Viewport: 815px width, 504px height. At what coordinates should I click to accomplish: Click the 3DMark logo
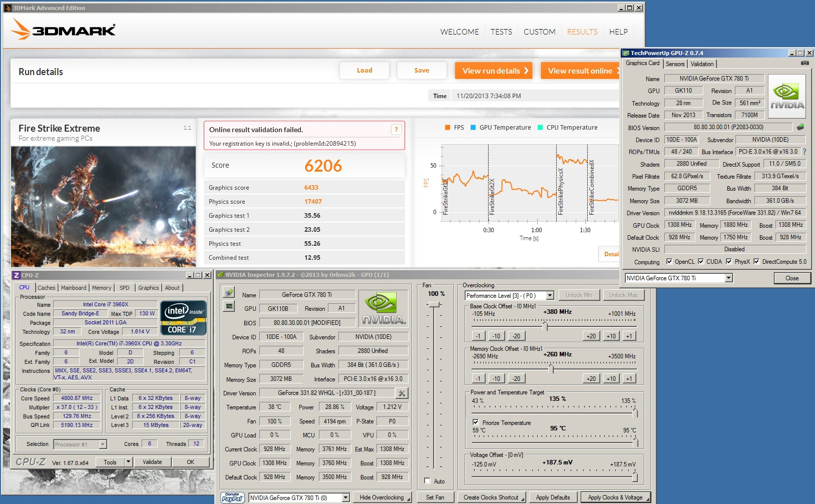64,30
